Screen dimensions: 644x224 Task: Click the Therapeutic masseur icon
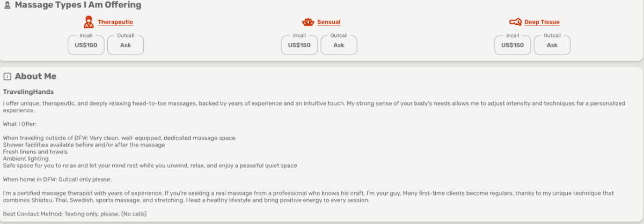[89, 22]
